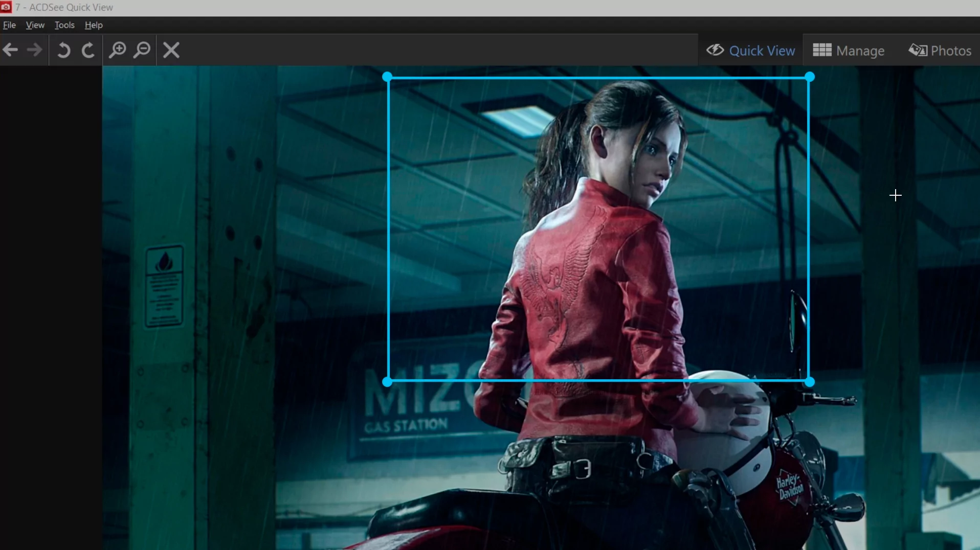Click the top-left selection corner handle

[387, 77]
